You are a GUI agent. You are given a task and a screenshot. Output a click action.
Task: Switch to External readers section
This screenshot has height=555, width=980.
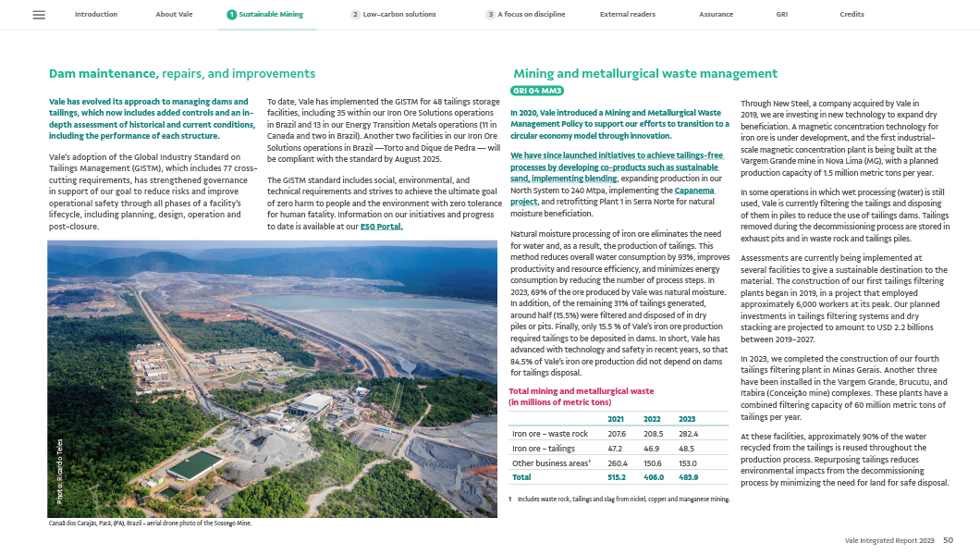coord(628,15)
